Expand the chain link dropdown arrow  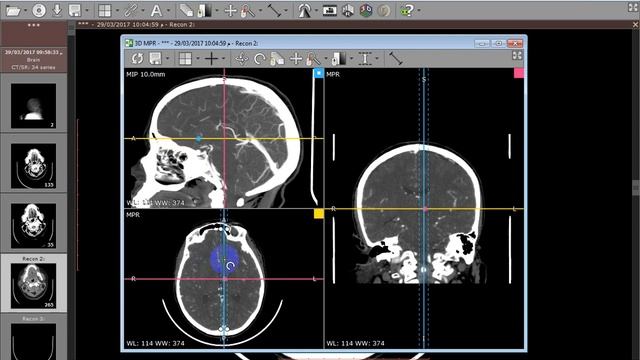point(143,11)
